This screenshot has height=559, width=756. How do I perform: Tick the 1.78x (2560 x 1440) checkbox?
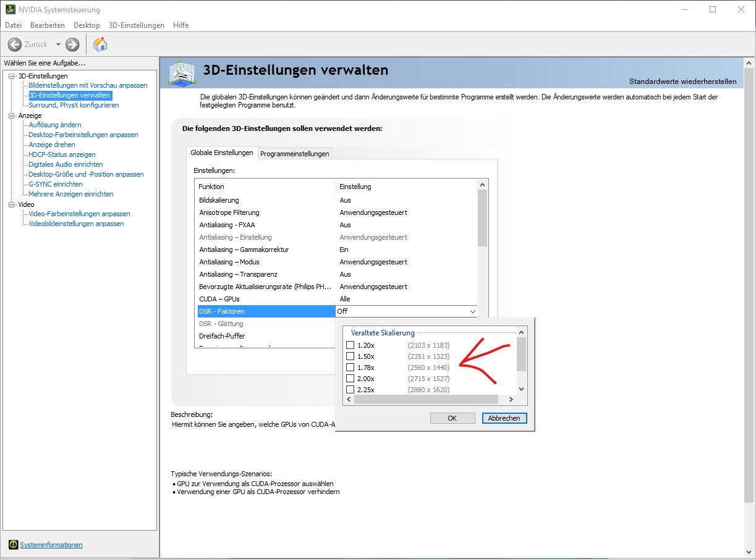[350, 368]
